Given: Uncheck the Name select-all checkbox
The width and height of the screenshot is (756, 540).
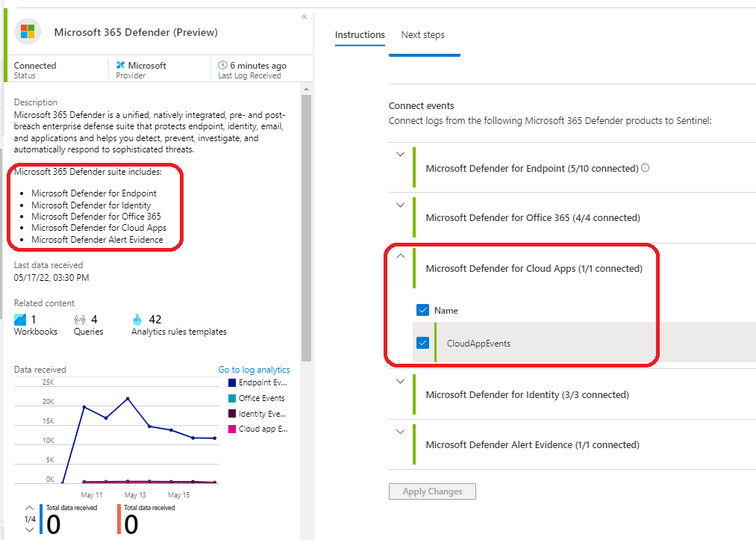Looking at the screenshot, I should 423,310.
